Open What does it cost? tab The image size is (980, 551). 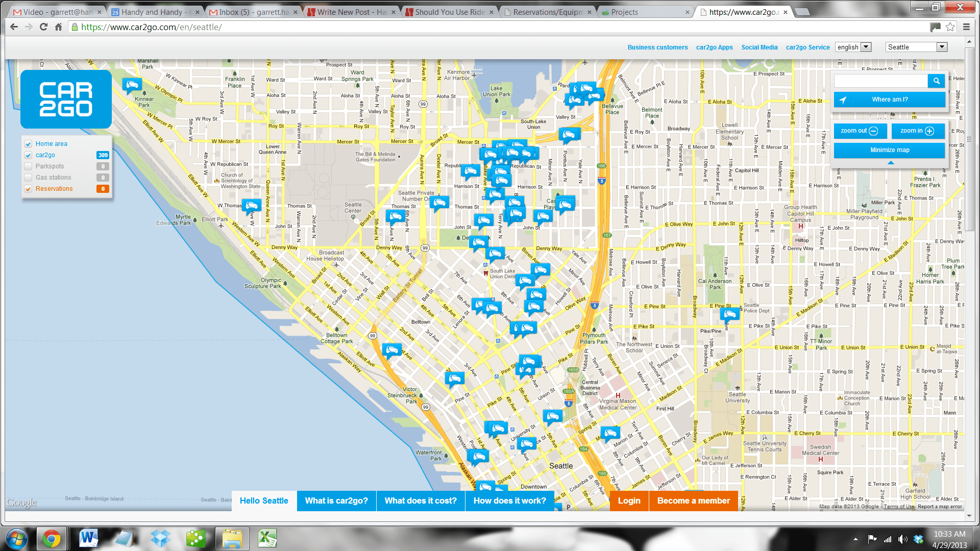pyautogui.click(x=421, y=500)
